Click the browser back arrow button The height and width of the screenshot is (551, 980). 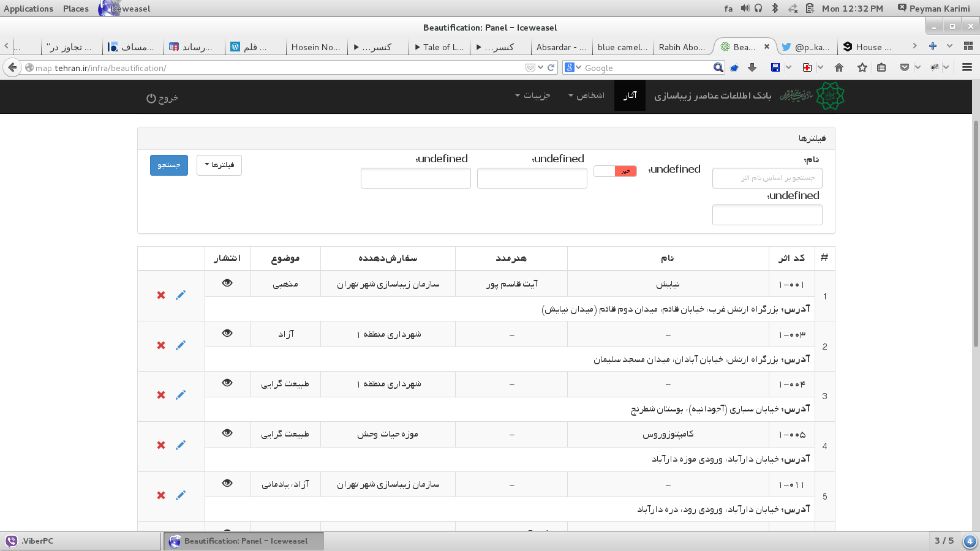pos(12,67)
